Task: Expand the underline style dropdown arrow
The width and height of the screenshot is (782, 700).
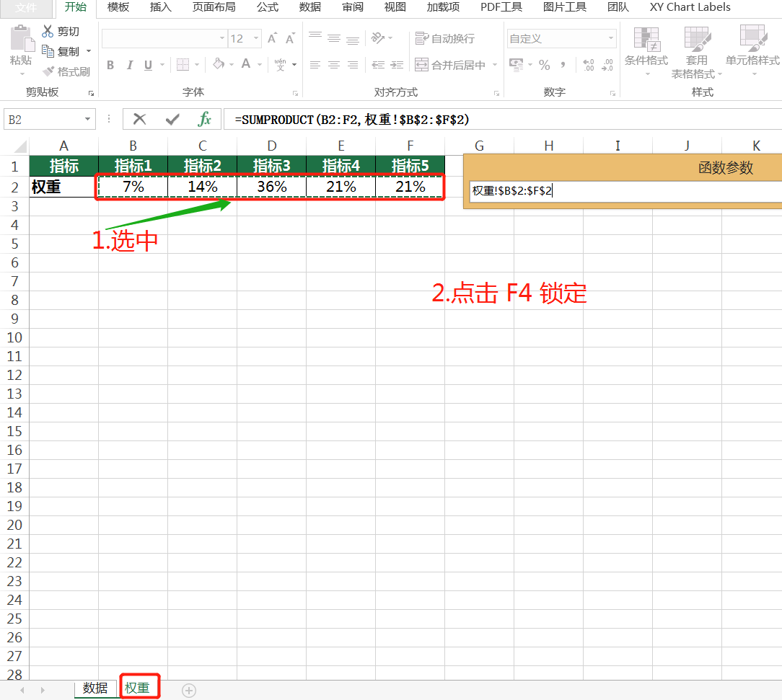Action: (162, 65)
